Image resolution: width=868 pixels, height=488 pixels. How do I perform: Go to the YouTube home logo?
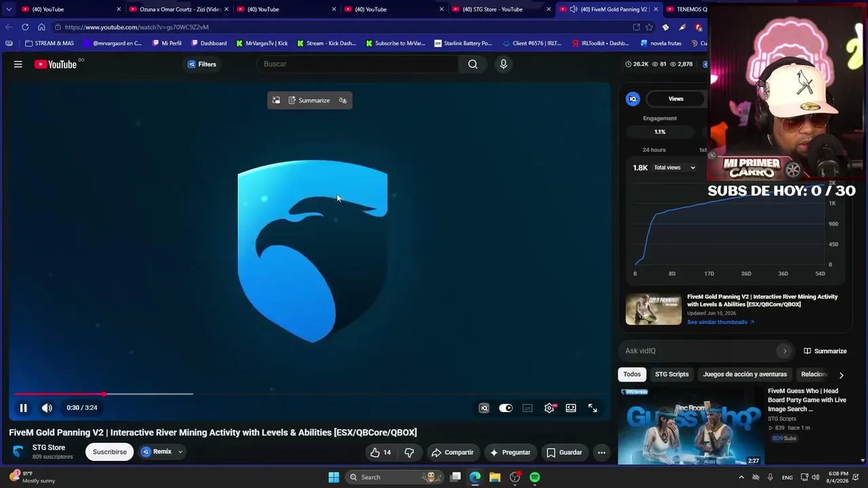coord(56,64)
